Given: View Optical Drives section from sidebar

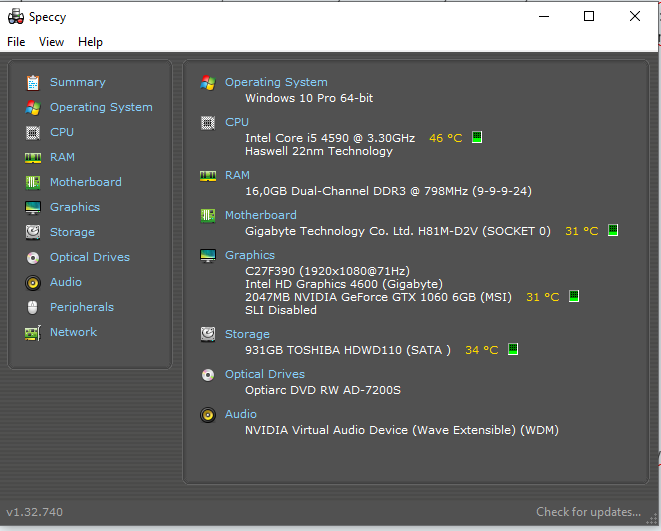Looking at the screenshot, I should [x=90, y=257].
